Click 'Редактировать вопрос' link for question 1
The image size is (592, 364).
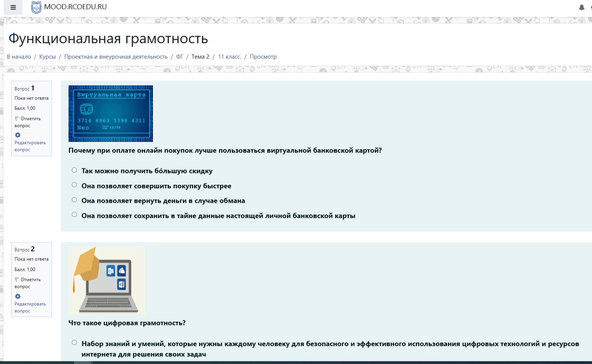point(30,146)
